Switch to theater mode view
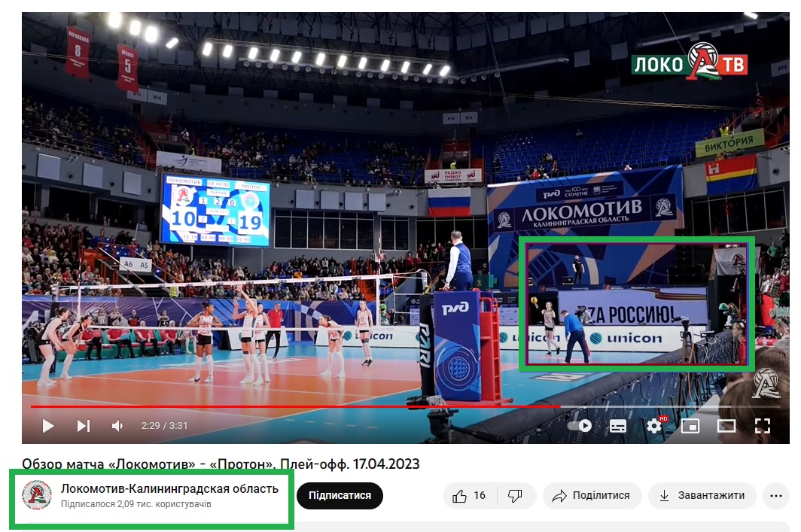The image size is (801, 532). pyautogui.click(x=726, y=426)
